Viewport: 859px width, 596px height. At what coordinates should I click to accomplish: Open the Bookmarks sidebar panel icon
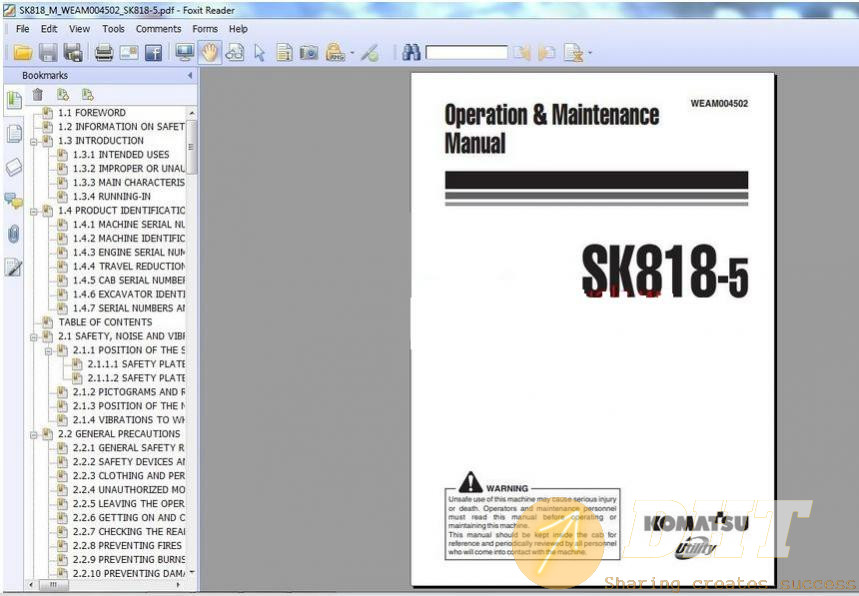(14, 100)
